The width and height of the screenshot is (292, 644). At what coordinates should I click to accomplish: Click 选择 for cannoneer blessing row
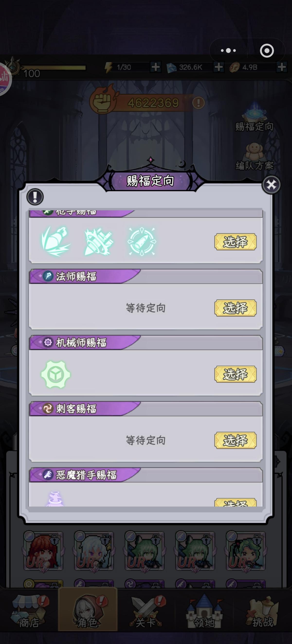235,242
